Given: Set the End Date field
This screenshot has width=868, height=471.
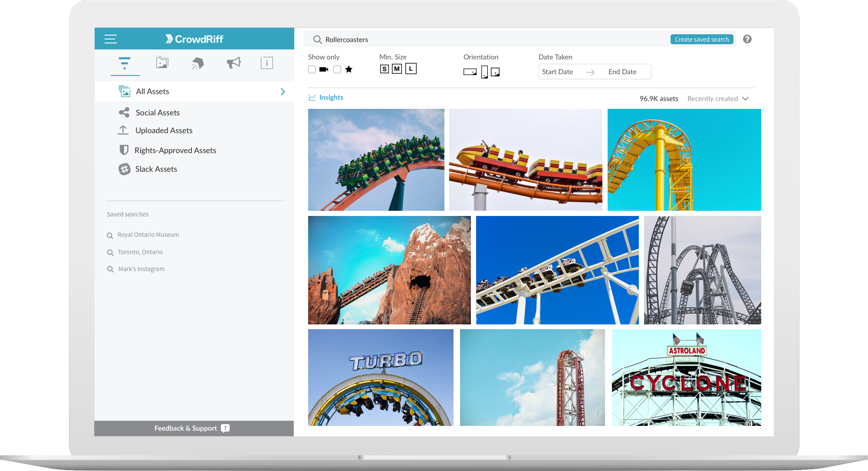Looking at the screenshot, I should (623, 72).
